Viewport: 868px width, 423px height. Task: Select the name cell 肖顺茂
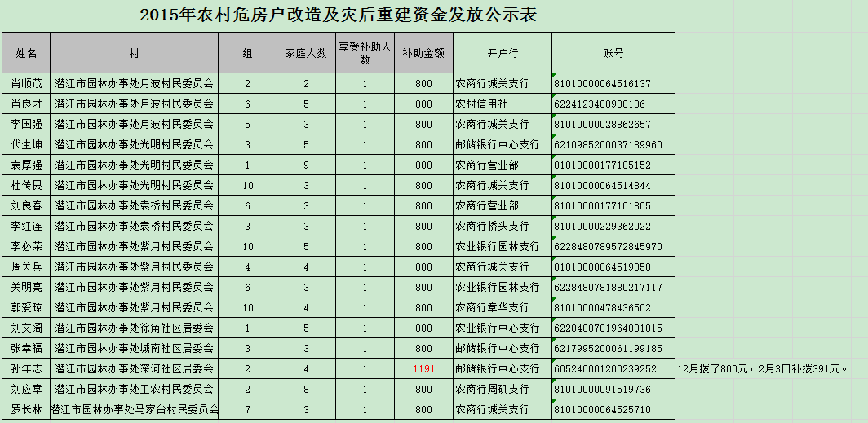(27, 83)
